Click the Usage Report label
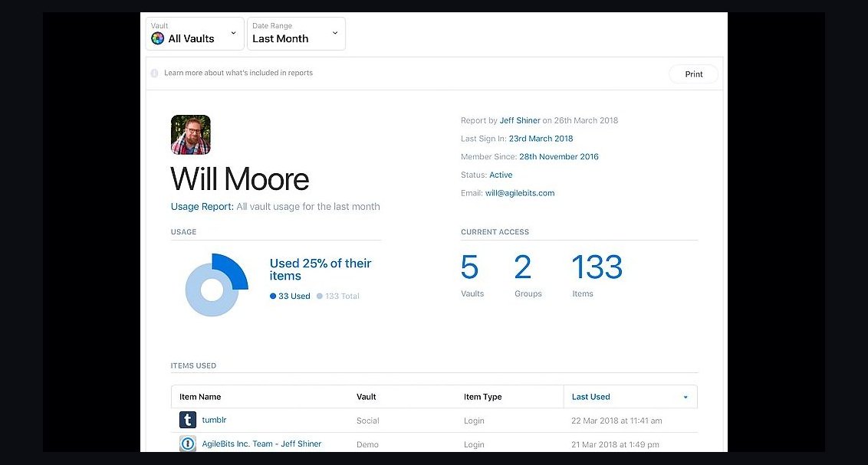The height and width of the screenshot is (465, 868). pos(202,207)
